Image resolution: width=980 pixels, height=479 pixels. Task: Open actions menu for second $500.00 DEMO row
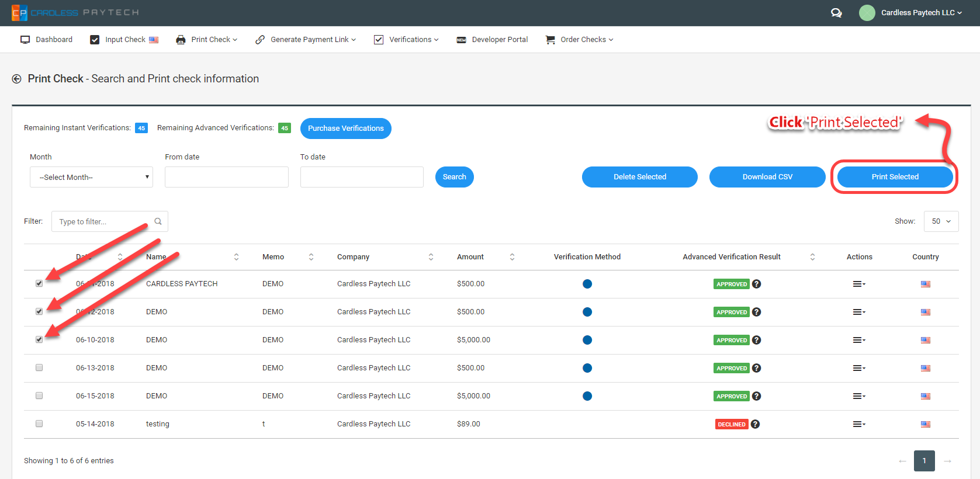pyautogui.click(x=859, y=312)
